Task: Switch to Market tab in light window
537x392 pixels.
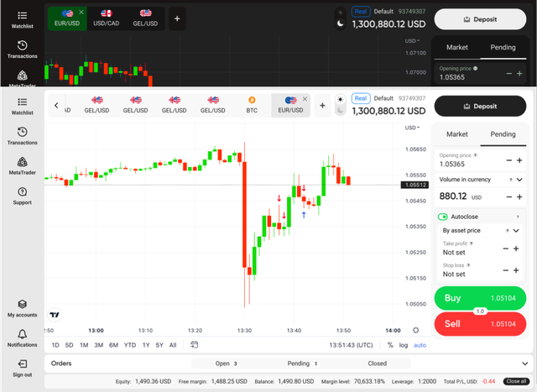Action: pyautogui.click(x=456, y=134)
